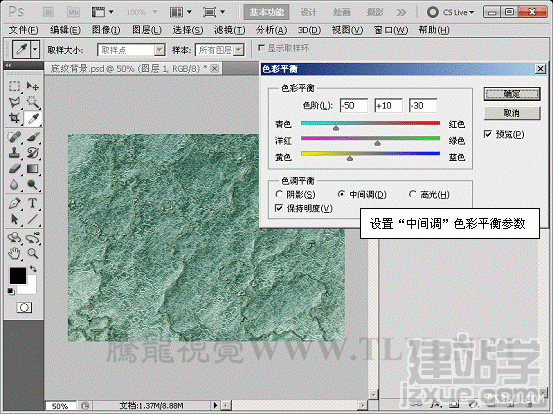The height and width of the screenshot is (414, 553).
Task: Select the 3D Object Rotate tool
Action: 14,238
